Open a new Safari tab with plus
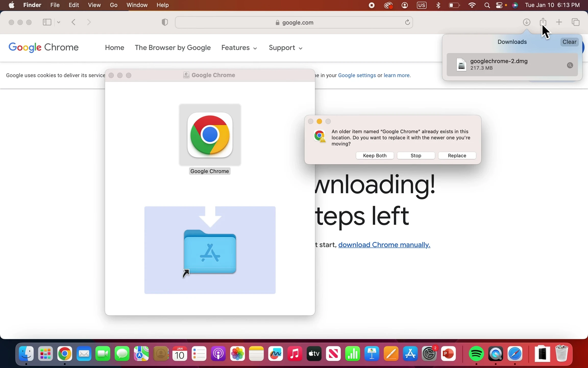The image size is (588, 368). pyautogui.click(x=559, y=22)
